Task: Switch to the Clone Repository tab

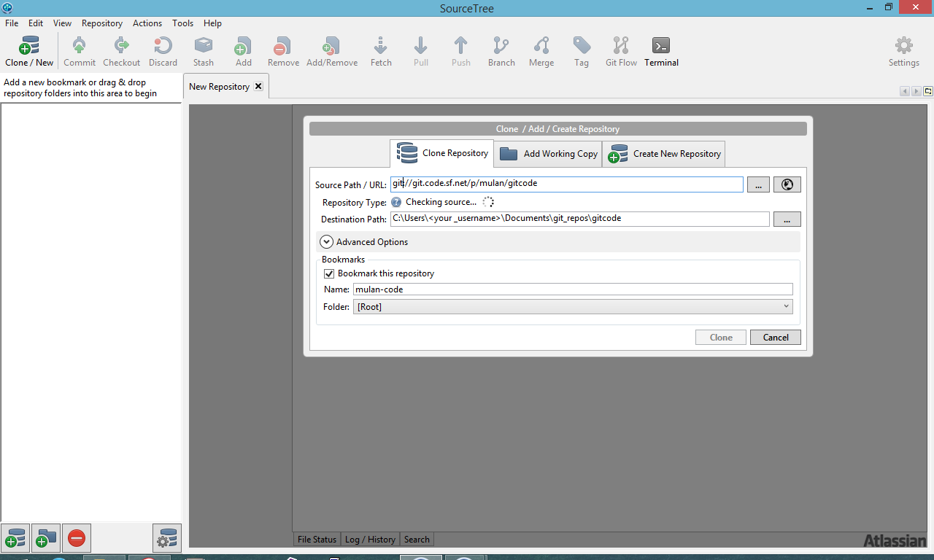Action: point(442,153)
